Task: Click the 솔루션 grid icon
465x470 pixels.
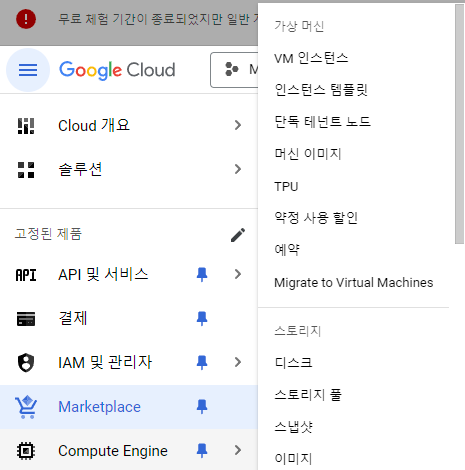Action: point(26,170)
